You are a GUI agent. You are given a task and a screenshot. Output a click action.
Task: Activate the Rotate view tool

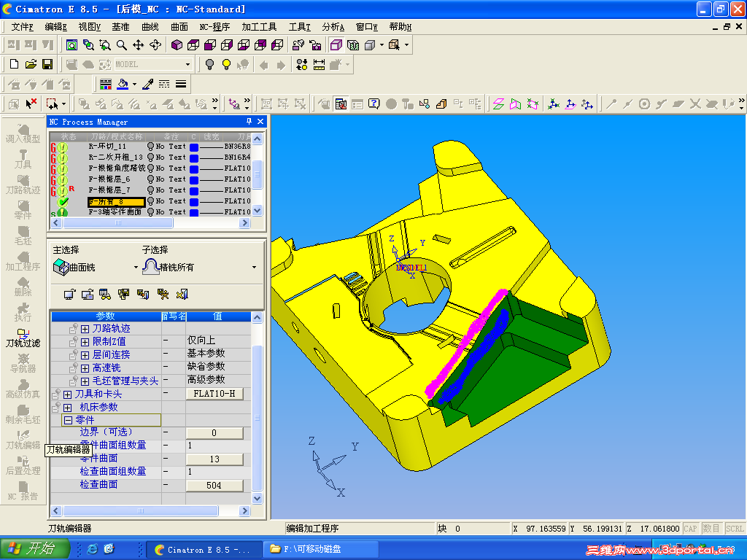(x=155, y=45)
